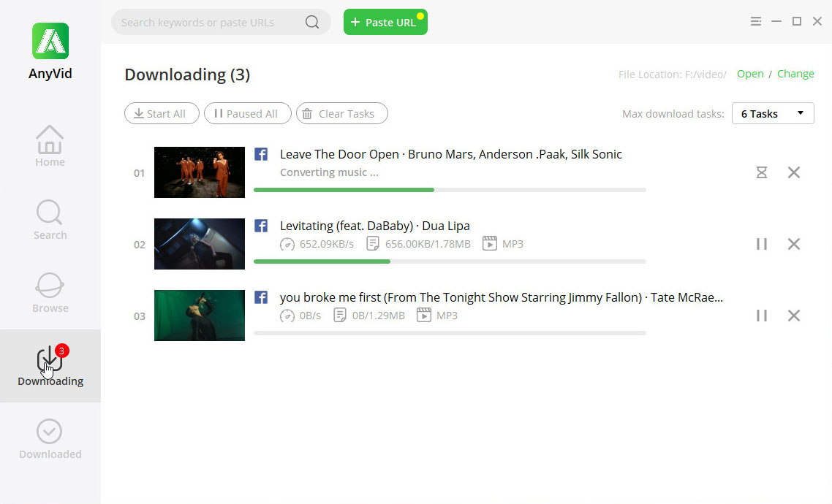Screen dimensions: 832x504
Task: Maximize the AnyVid window
Action: pos(796,21)
